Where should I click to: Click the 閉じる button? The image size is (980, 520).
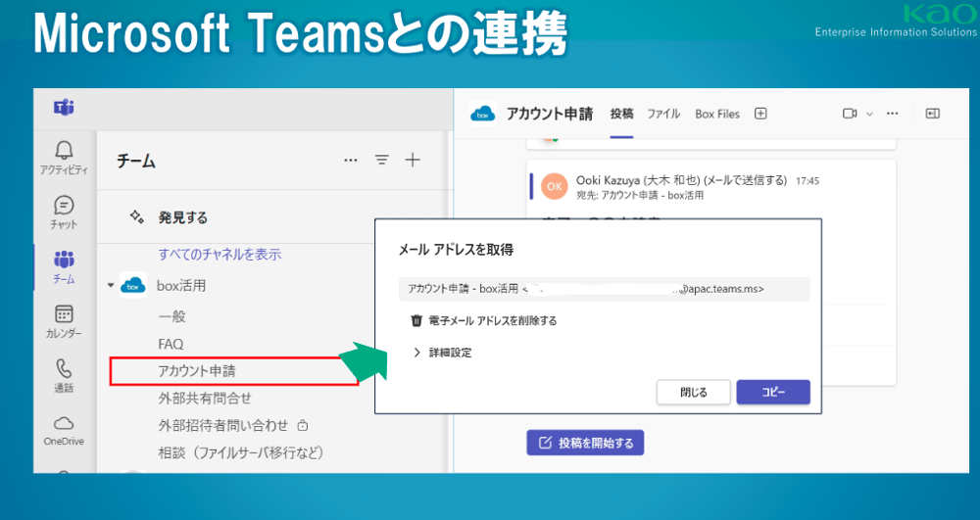point(694,393)
